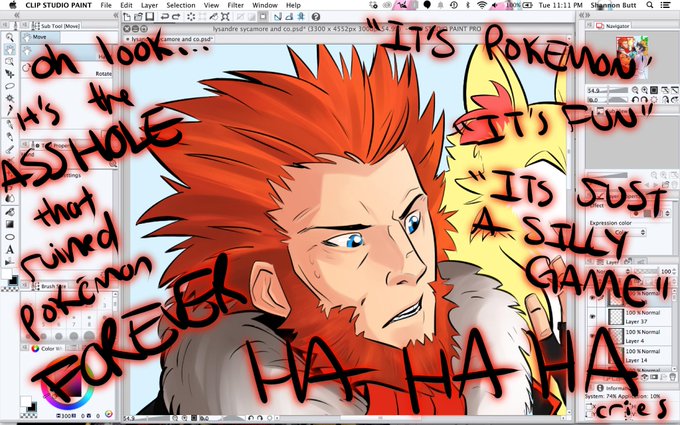The width and height of the screenshot is (680, 425).
Task: Click Shannon Butt user name in menu bar
Action: coord(615,5)
